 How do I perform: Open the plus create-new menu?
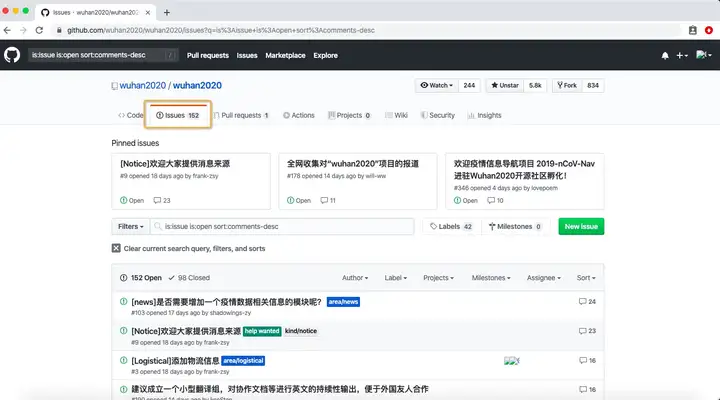pyautogui.click(x=682, y=56)
